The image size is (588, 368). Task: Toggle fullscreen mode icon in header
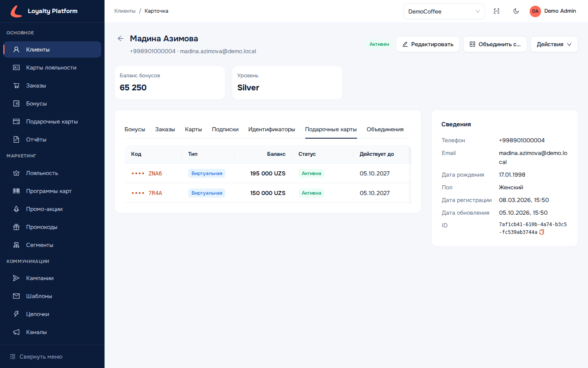point(497,11)
